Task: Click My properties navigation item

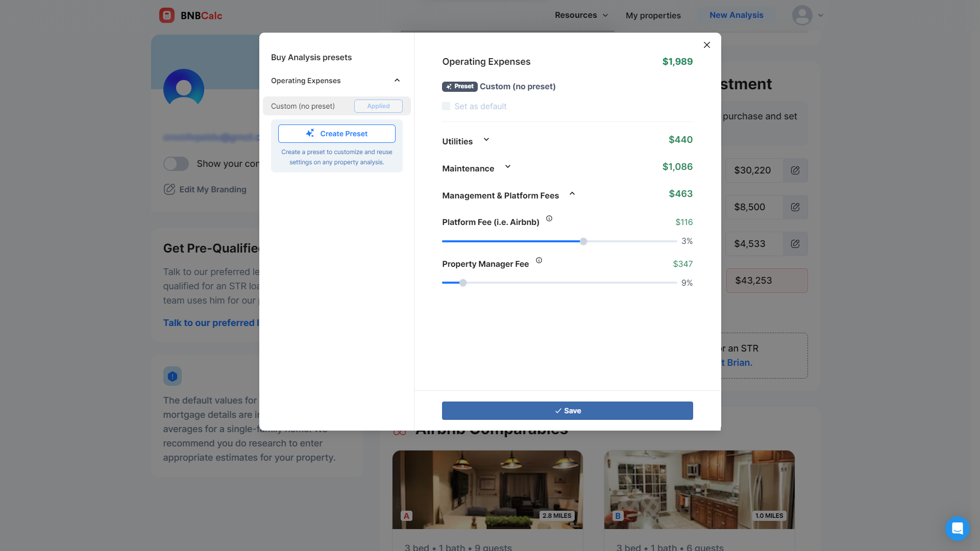Action: click(653, 15)
